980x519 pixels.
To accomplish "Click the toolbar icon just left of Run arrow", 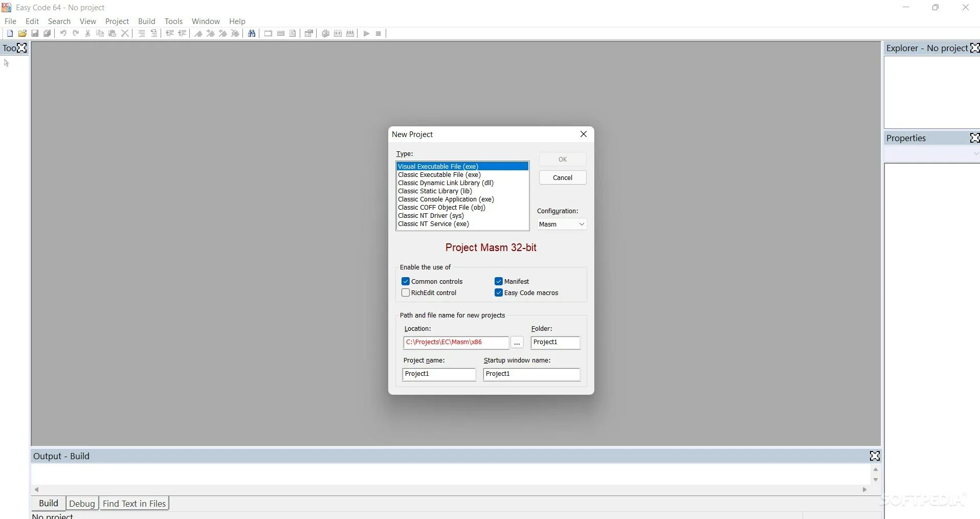I will pos(350,34).
